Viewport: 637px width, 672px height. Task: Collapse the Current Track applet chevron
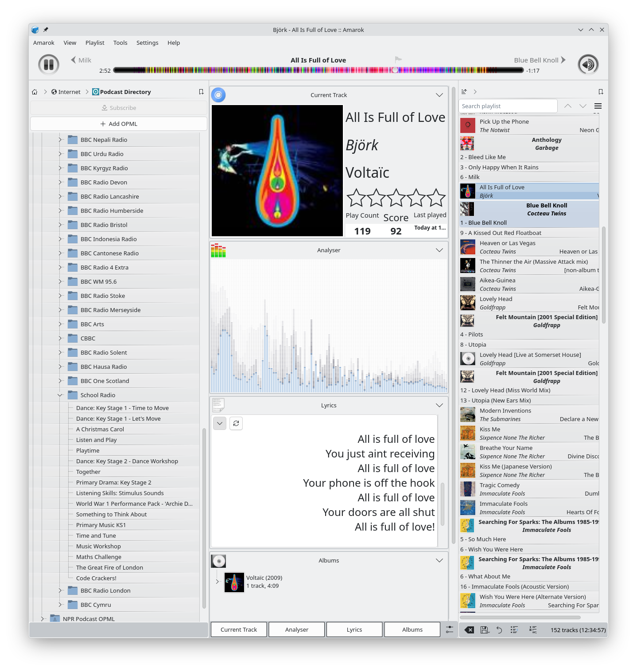click(x=439, y=95)
